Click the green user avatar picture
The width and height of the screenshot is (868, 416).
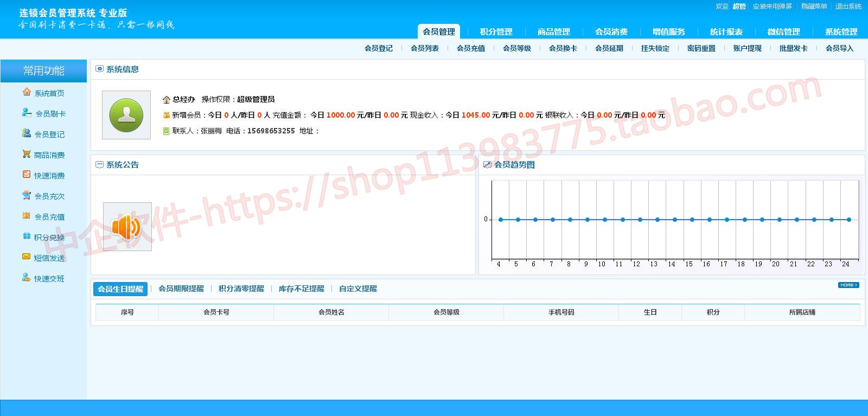click(126, 115)
